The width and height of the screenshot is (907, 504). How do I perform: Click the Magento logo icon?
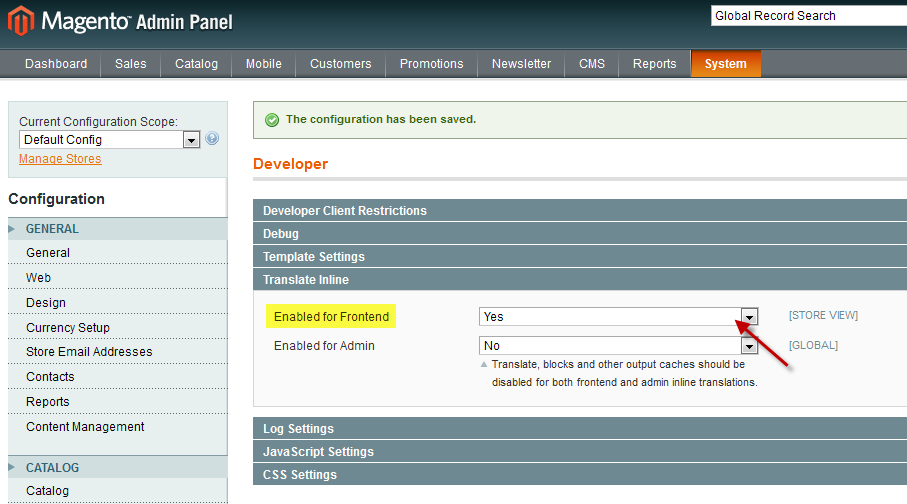coord(20,20)
